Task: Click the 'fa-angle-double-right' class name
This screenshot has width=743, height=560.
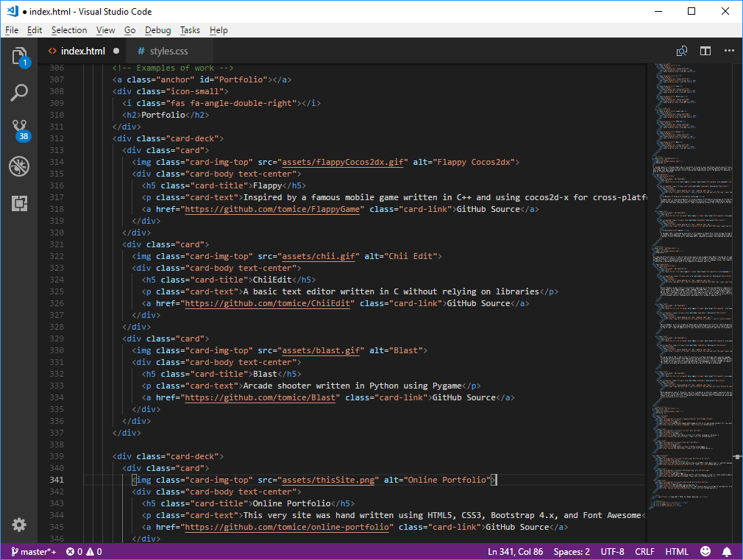Action: (243, 103)
